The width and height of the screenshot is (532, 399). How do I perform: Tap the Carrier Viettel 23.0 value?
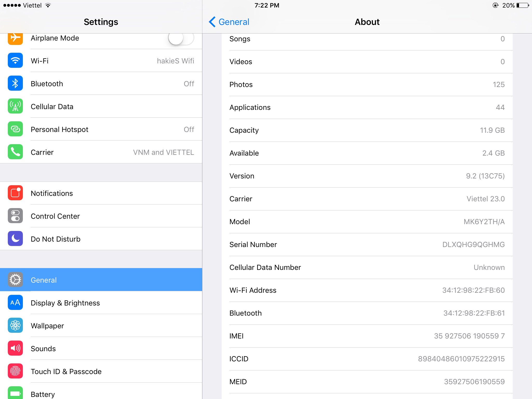pos(486,199)
